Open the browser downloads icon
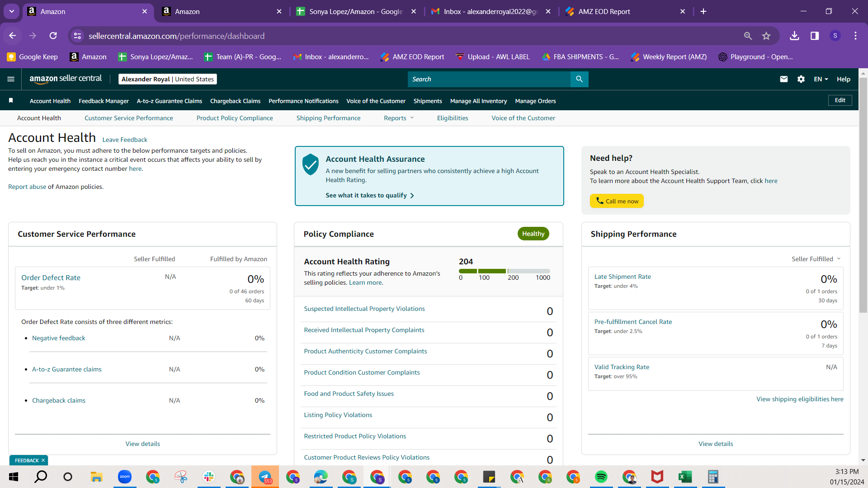Image resolution: width=868 pixels, height=488 pixels. [x=794, y=36]
